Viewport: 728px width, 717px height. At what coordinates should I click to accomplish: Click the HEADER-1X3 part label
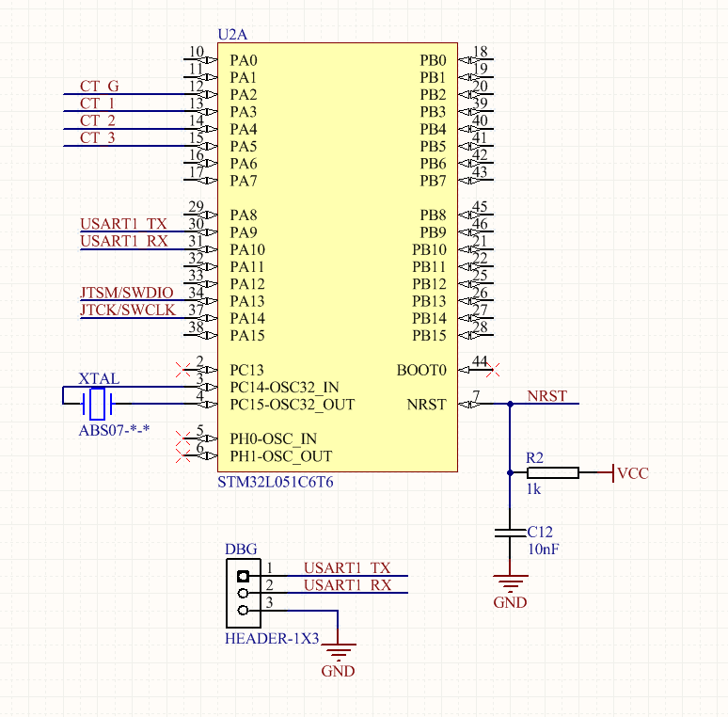(x=272, y=639)
